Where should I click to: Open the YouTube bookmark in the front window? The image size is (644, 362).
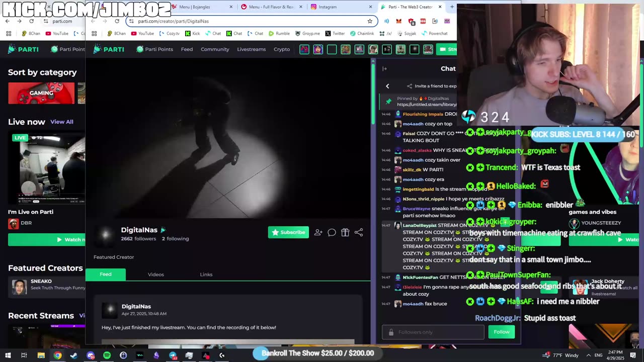tap(142, 34)
